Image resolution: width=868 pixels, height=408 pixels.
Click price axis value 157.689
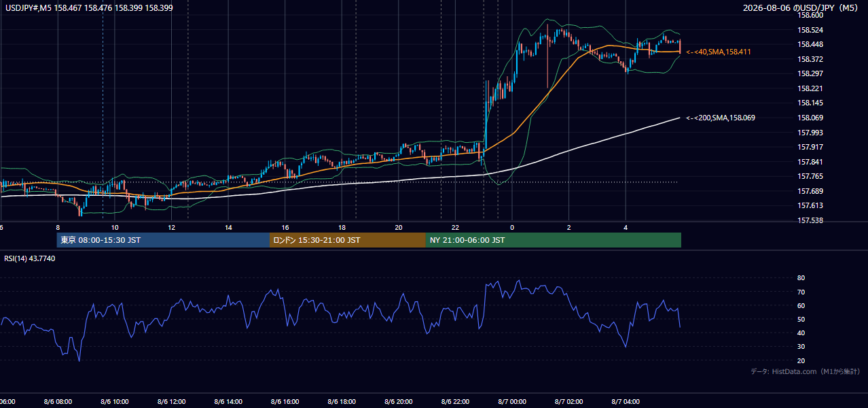coord(810,191)
